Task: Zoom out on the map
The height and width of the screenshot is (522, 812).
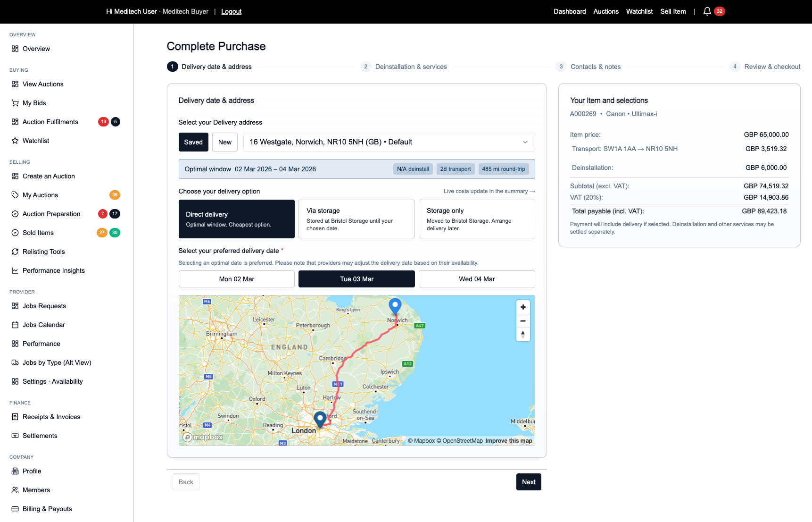Action: click(523, 321)
